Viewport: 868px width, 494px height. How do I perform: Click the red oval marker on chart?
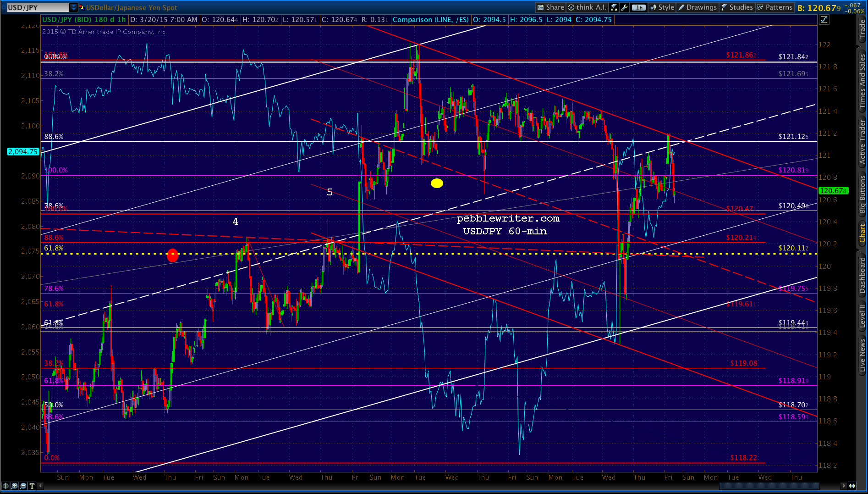click(x=172, y=255)
